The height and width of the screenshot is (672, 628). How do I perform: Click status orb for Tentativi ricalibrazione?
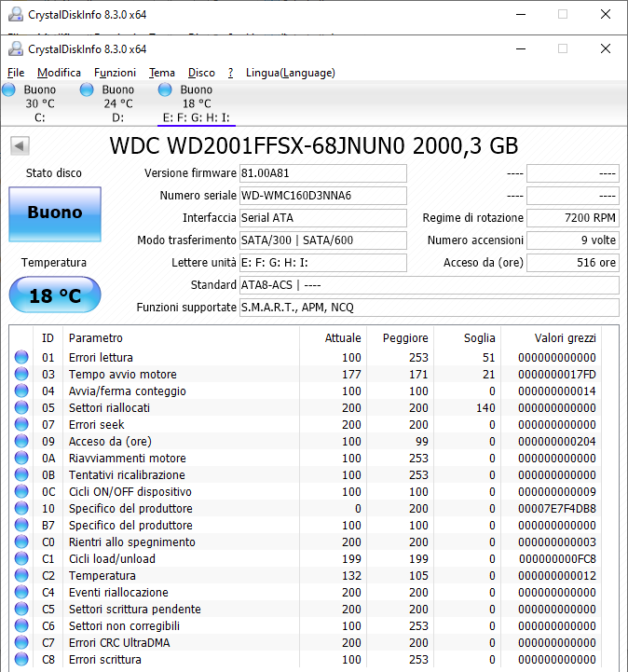[21, 474]
